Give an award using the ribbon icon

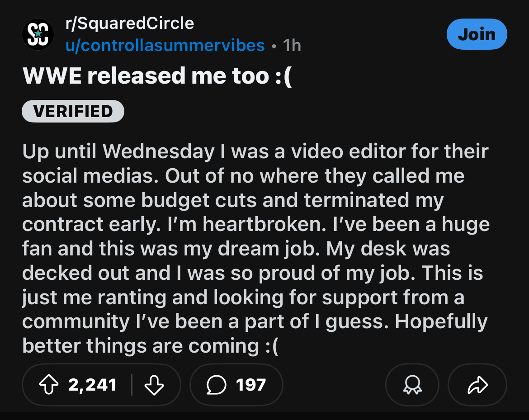point(412,385)
